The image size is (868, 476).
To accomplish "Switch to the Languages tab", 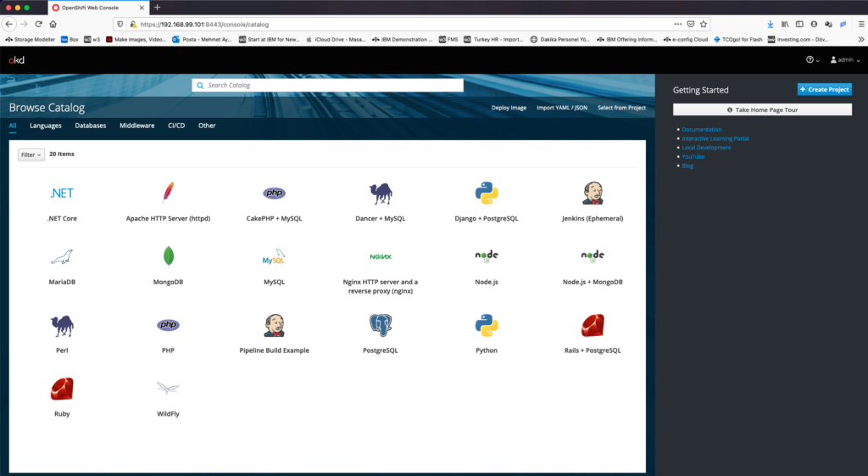I will 46,126.
